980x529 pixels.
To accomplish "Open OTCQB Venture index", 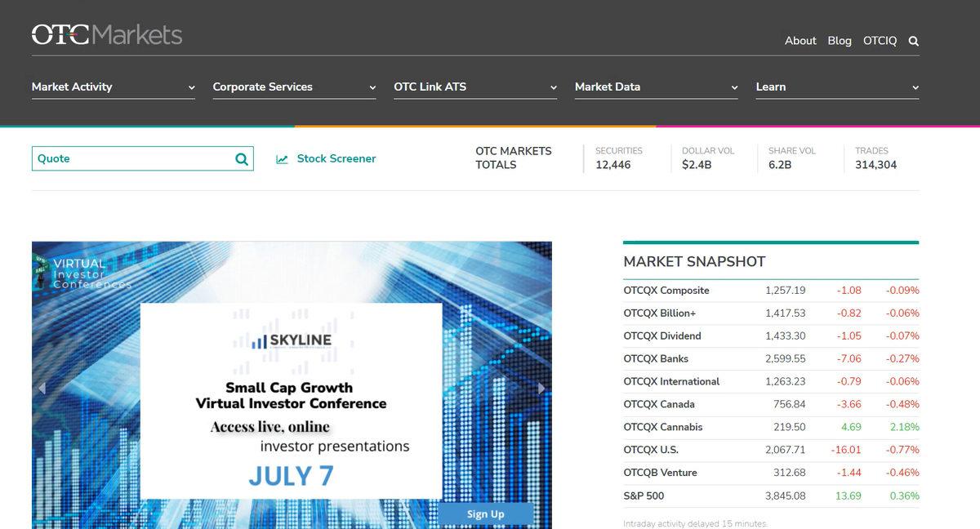I will pyautogui.click(x=660, y=473).
